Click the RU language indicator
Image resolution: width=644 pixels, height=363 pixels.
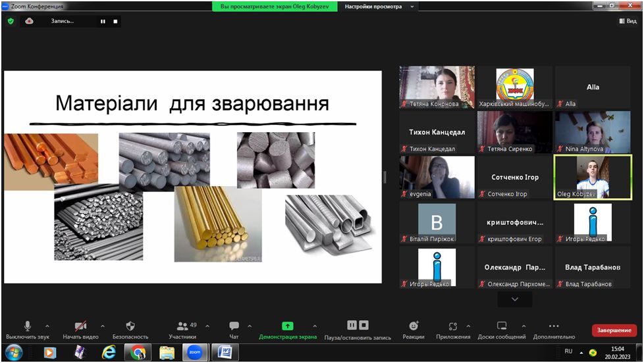(568, 352)
